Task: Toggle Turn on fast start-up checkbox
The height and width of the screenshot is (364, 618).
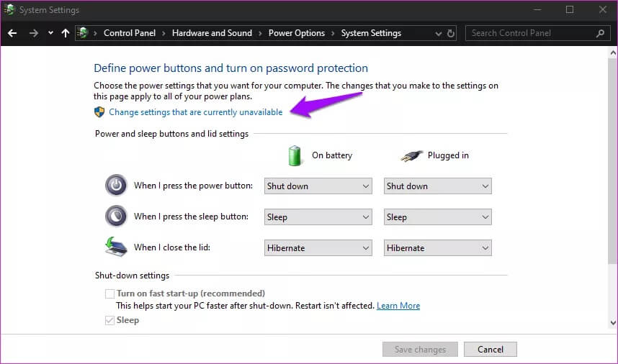Action: click(x=110, y=294)
